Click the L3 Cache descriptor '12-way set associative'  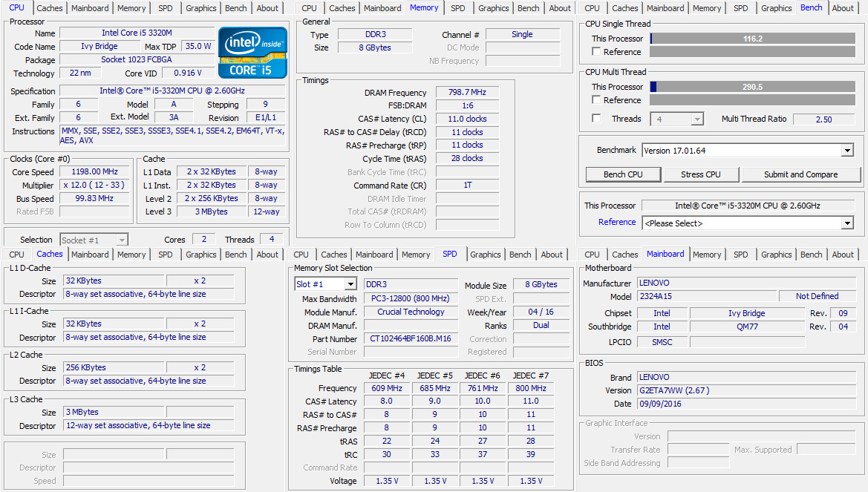pyautogui.click(x=149, y=425)
